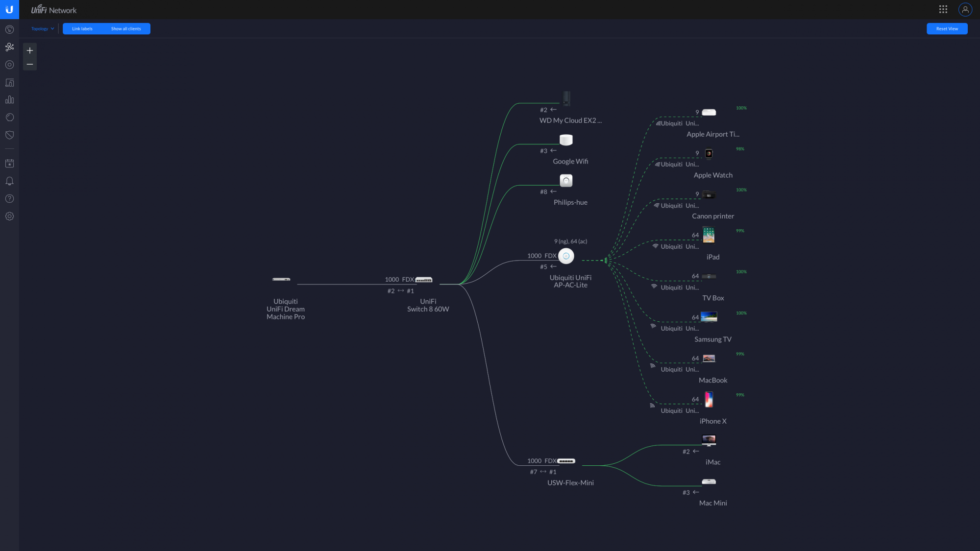Open the user account icon

[x=965, y=9]
